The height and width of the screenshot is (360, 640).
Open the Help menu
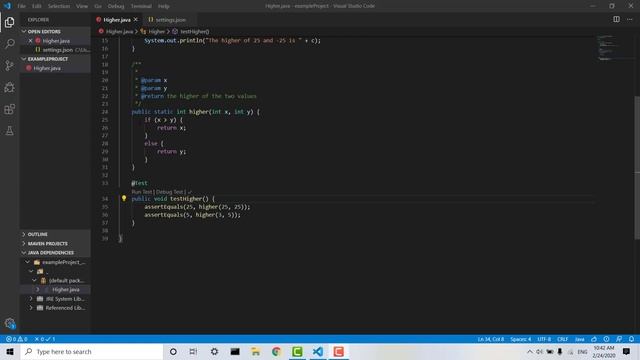pos(164,6)
